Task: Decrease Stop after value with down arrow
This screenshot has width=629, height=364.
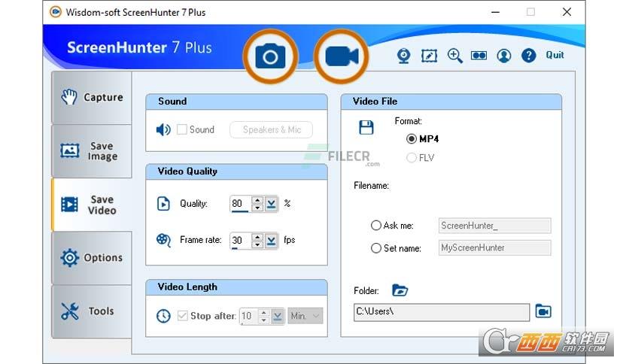Action: coord(263,320)
